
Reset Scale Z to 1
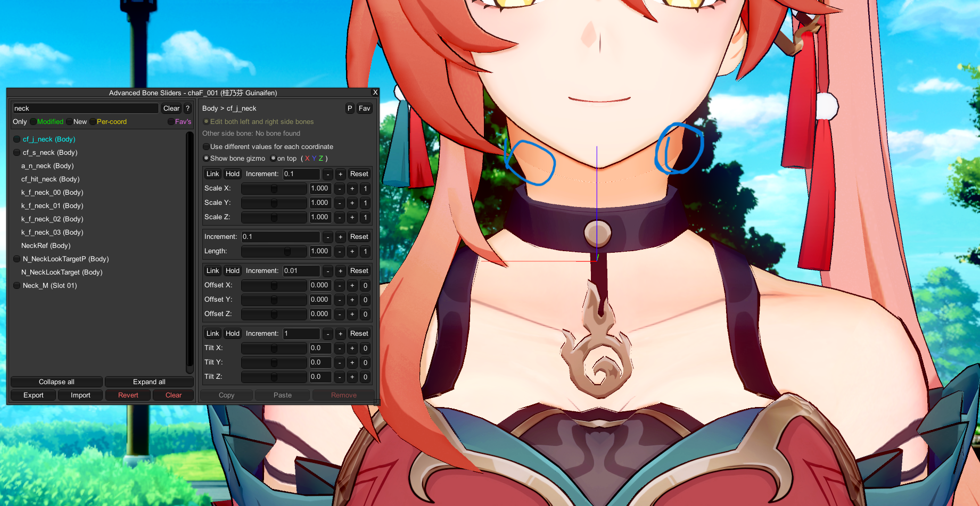(365, 217)
